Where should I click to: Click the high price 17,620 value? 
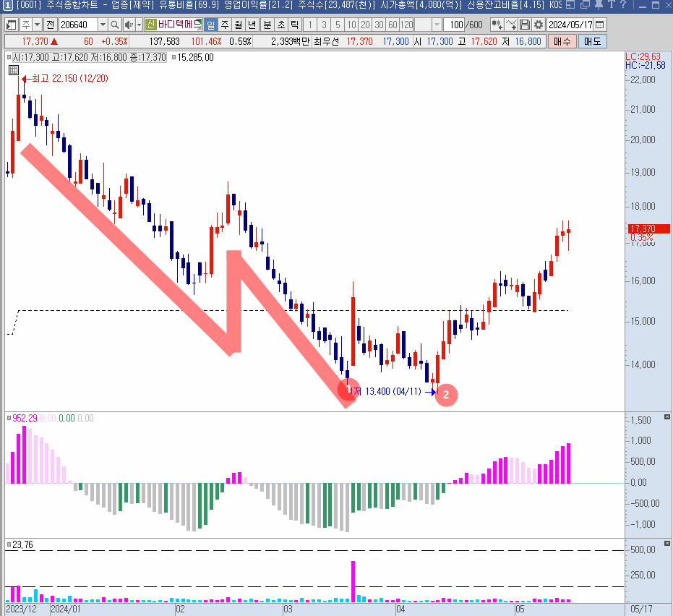point(484,42)
